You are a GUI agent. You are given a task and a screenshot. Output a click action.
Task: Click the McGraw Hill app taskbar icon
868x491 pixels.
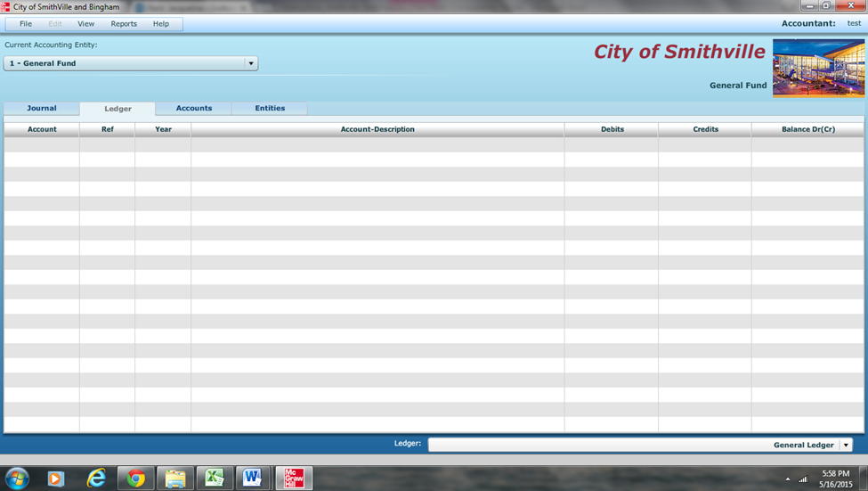coord(294,478)
